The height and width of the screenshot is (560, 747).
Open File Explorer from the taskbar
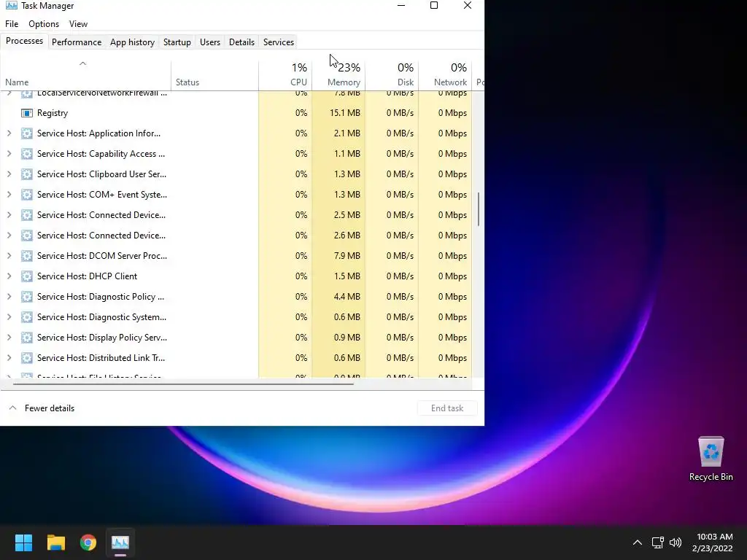click(x=55, y=542)
